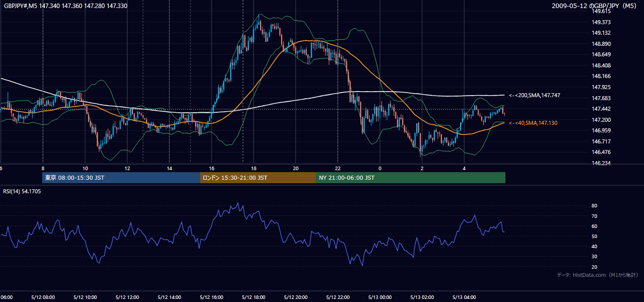Click the 東京 08:00-15:30 JST session bar
Screen dimensions: 644x302
[x=121, y=178]
